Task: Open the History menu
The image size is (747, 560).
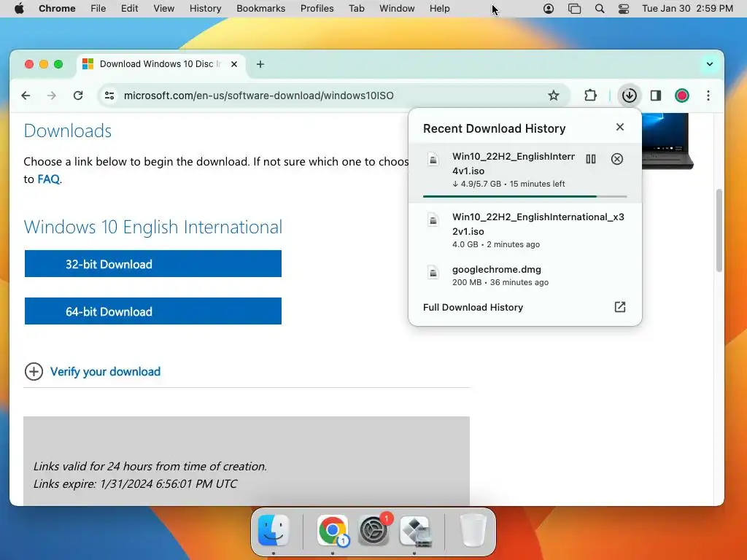Action: click(205, 9)
